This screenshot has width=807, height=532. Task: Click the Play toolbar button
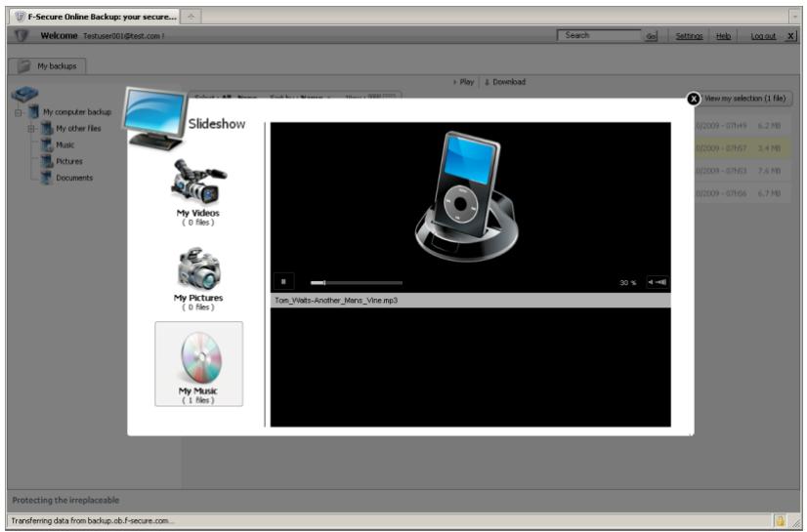coord(464,82)
